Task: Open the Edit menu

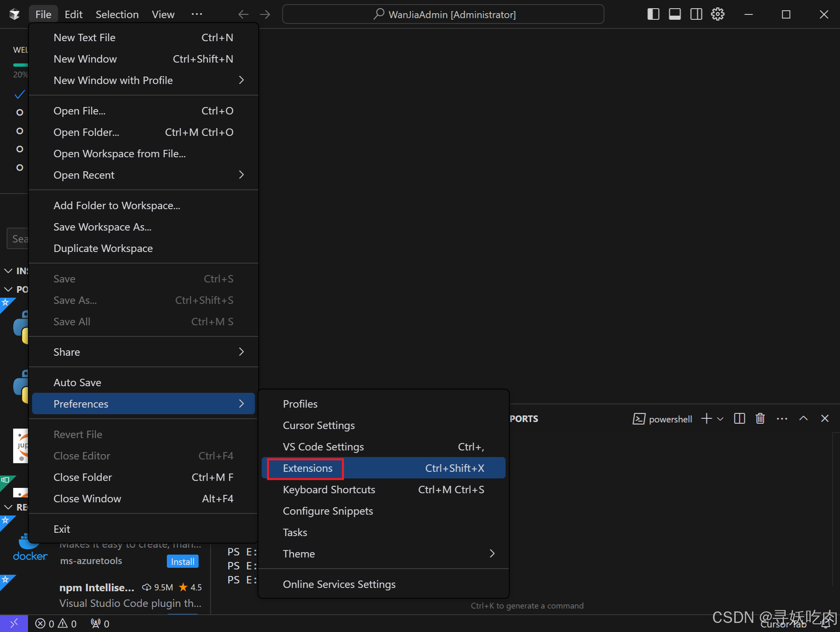Action: click(73, 14)
